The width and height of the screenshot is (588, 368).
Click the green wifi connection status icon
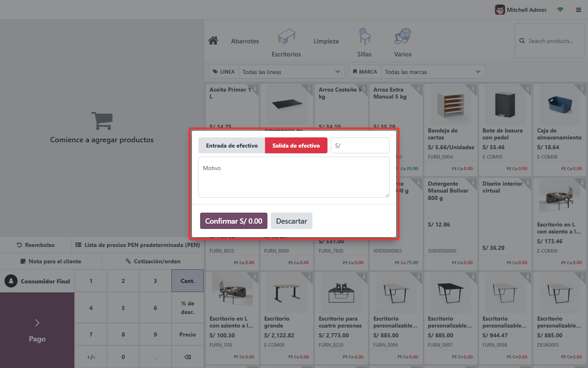(x=560, y=10)
